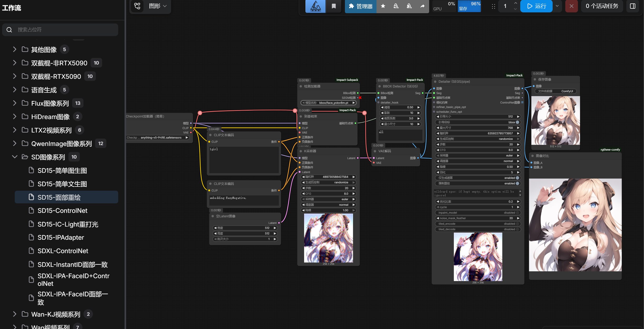This screenshot has height=329, width=644.
Task: Click the 运行 run button
Action: click(536, 6)
